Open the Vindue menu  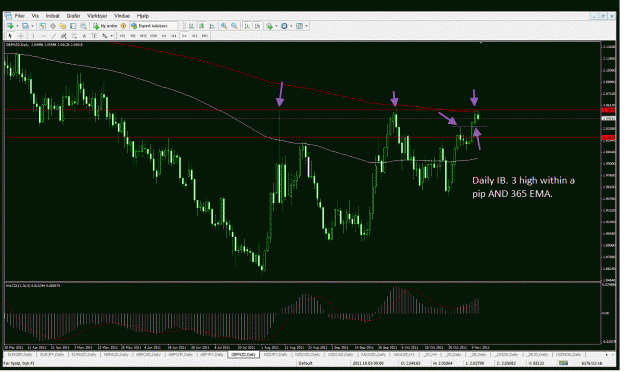tap(122, 16)
